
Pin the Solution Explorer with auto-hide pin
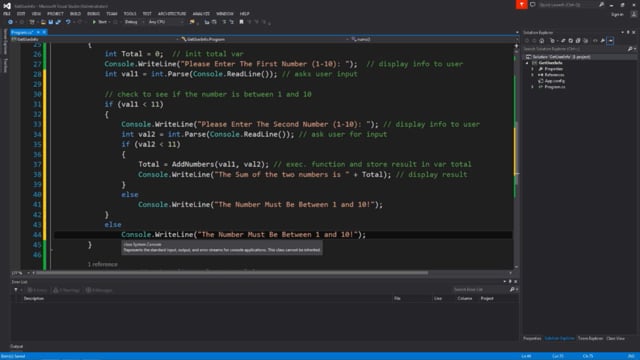(x=628, y=32)
